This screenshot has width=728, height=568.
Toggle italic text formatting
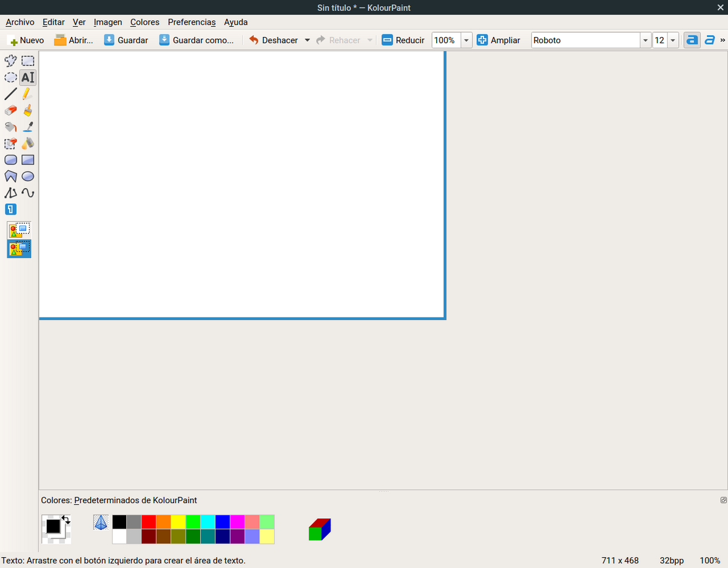[x=709, y=40]
